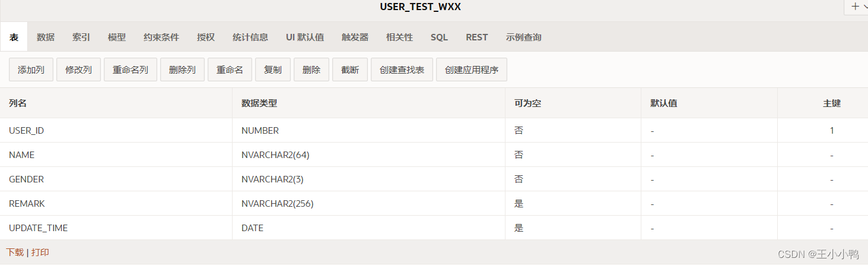Click the 删除列 button
This screenshot has width=868, height=265.
pos(182,70)
